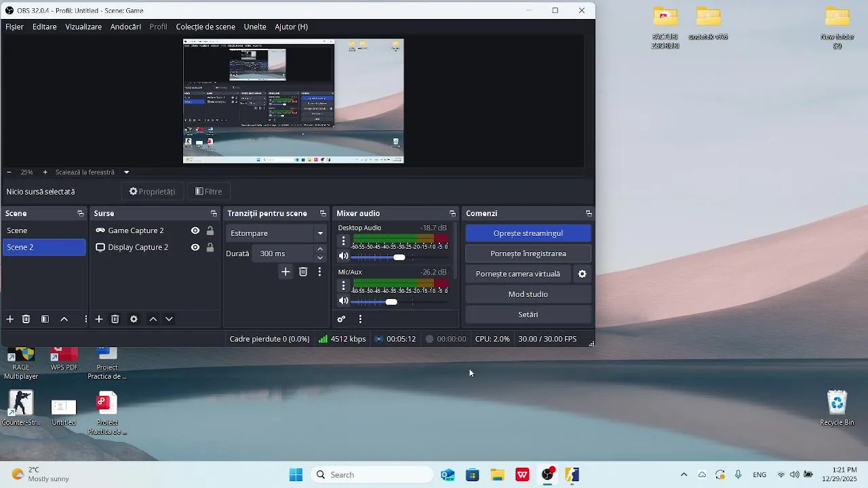
Task: Move source down arrow in Surse panel
Action: [169, 319]
